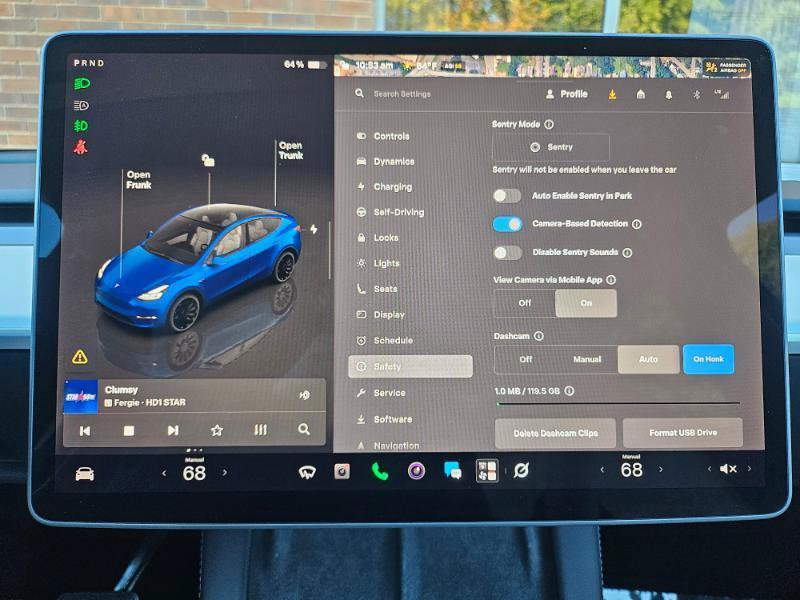The width and height of the screenshot is (800, 600).
Task: Tap the dashcam storage info icon
Action: click(569, 391)
